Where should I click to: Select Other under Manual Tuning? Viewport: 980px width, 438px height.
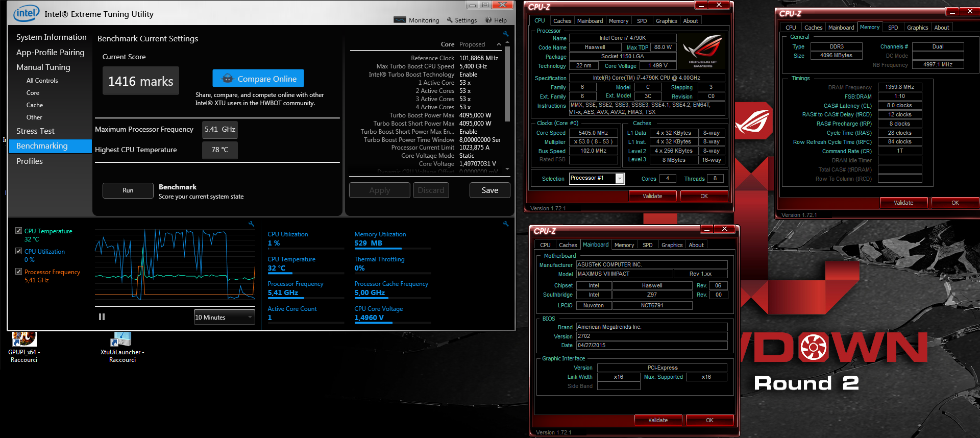click(34, 117)
